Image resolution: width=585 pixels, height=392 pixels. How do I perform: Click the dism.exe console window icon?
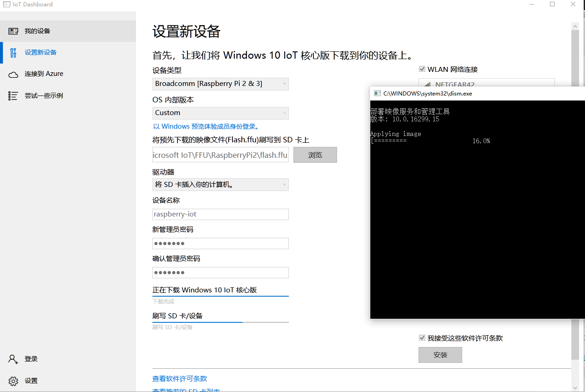pyautogui.click(x=377, y=93)
